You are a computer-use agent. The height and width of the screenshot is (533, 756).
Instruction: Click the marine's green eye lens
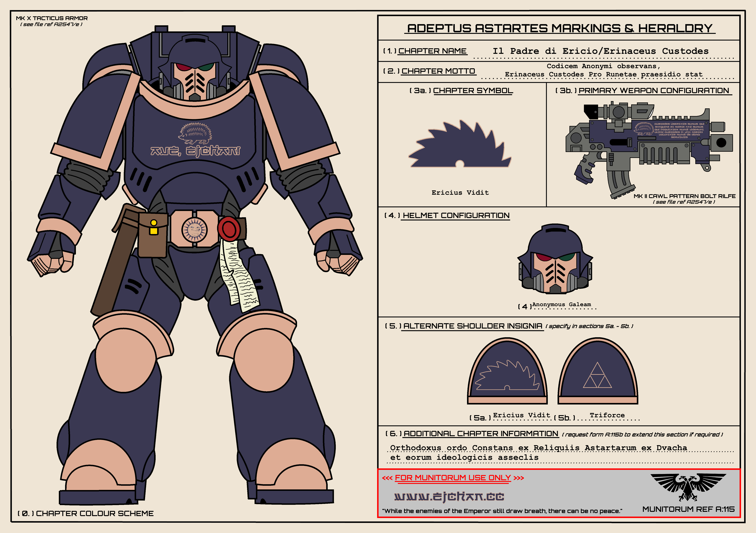206,67
